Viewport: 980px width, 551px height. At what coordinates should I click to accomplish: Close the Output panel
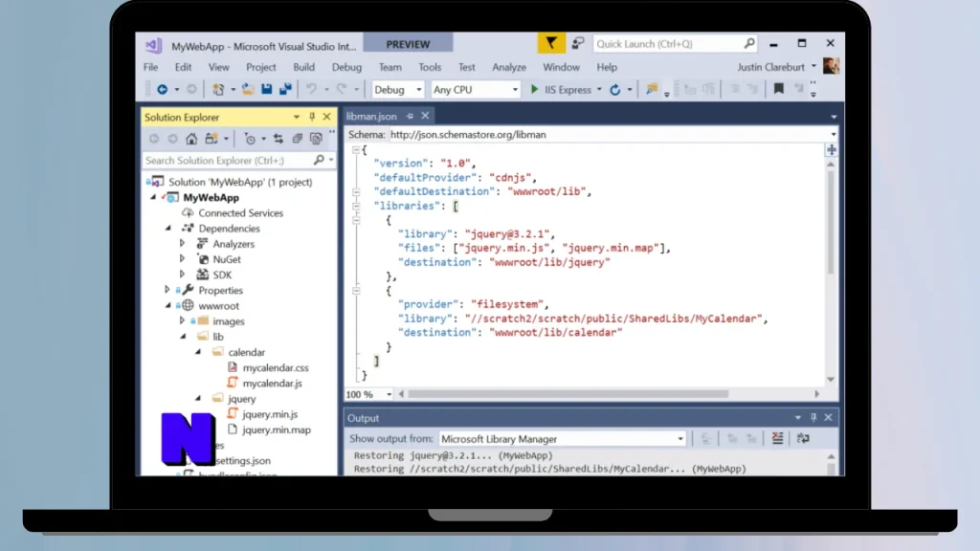(828, 417)
